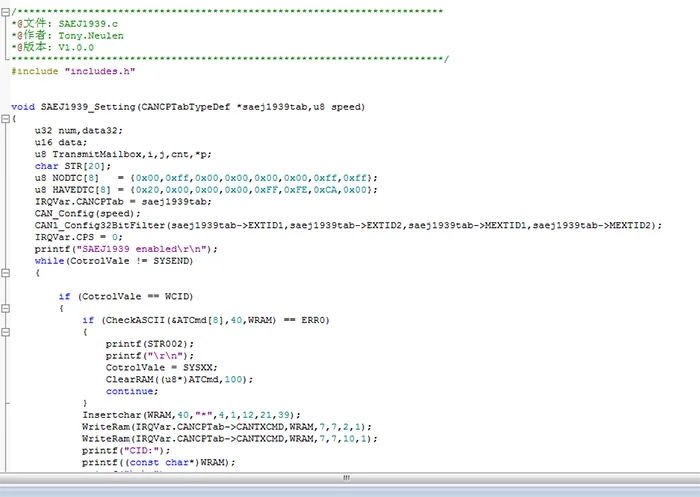Click 'WCID' in the if condition
The height and width of the screenshot is (497, 700).
pos(177,297)
